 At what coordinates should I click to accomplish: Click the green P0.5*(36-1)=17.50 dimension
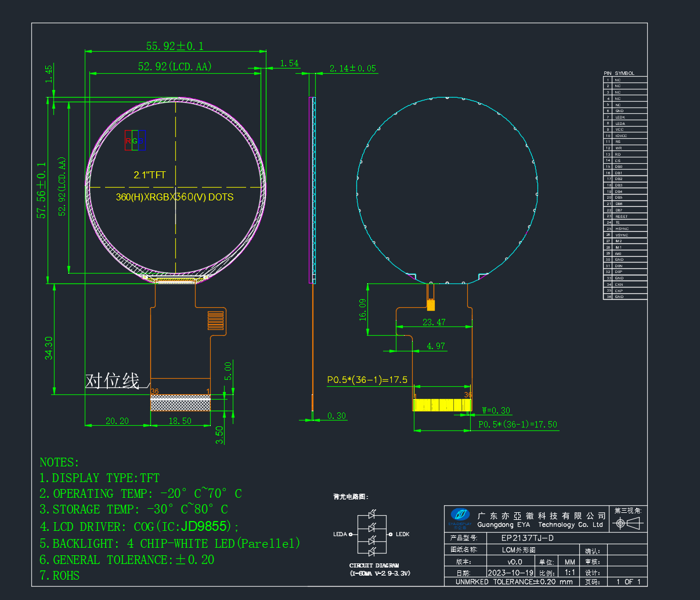(518, 425)
